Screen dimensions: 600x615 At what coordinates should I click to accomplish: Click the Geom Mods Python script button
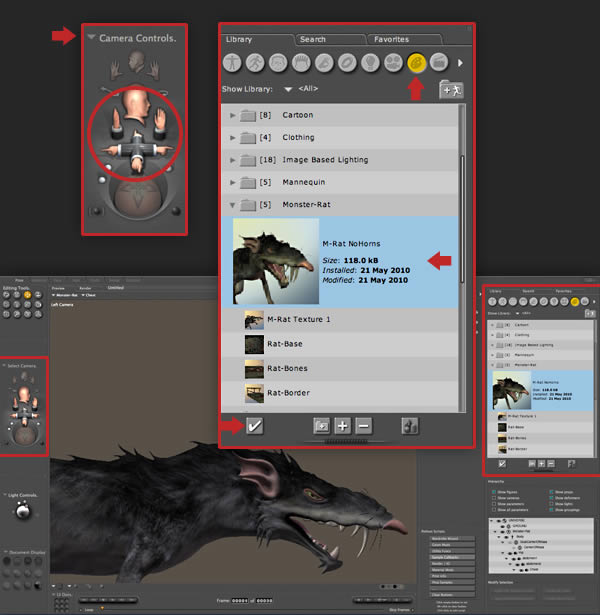[453, 545]
